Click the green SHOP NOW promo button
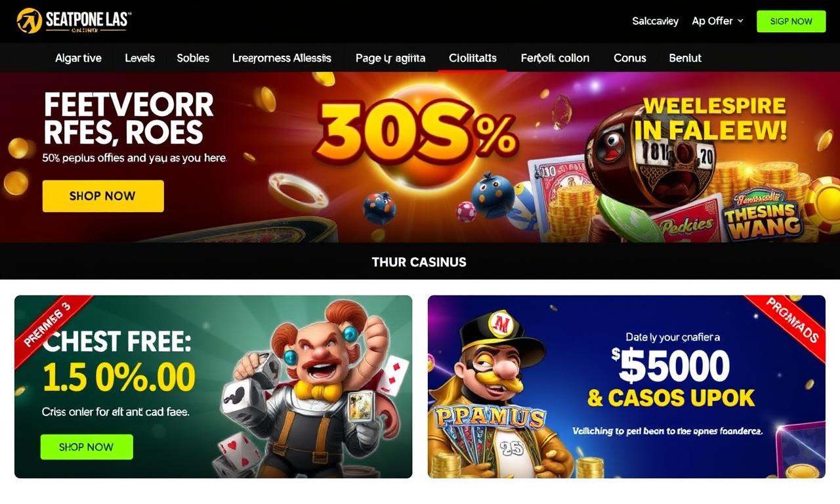Image resolution: width=840 pixels, height=504 pixels. (x=87, y=447)
